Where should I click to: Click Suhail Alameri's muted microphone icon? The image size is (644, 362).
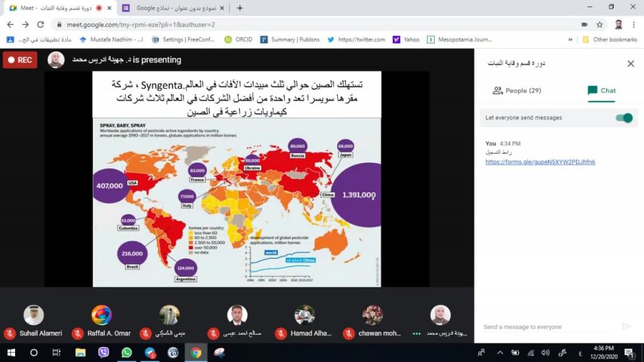(10, 333)
